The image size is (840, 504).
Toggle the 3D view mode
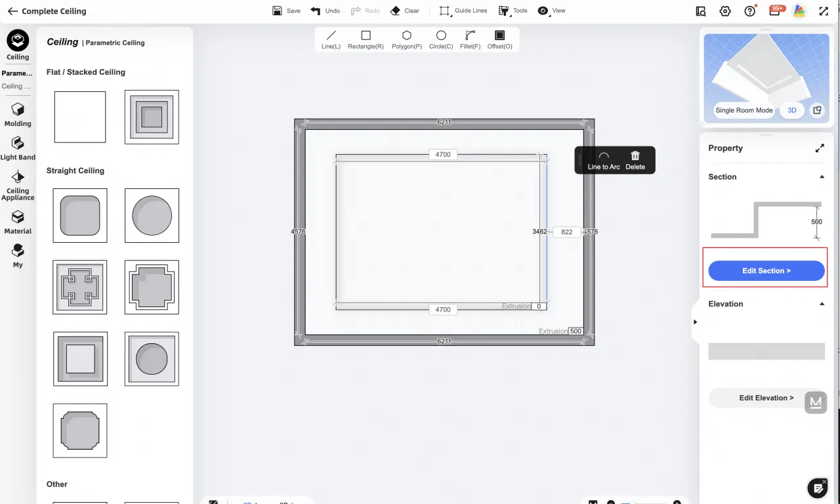coord(791,110)
